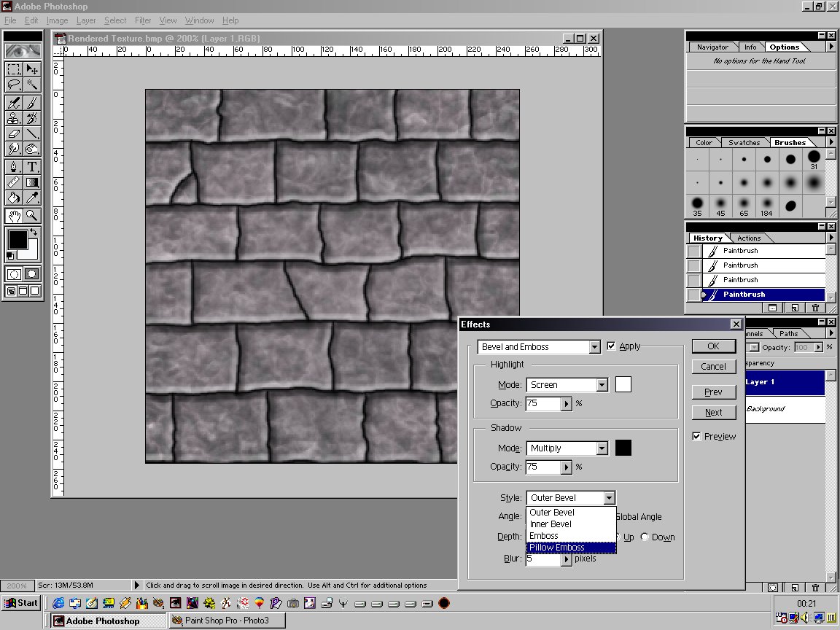Select the Rectangular Marquee tool
The width and height of the screenshot is (840, 630).
pyautogui.click(x=15, y=69)
